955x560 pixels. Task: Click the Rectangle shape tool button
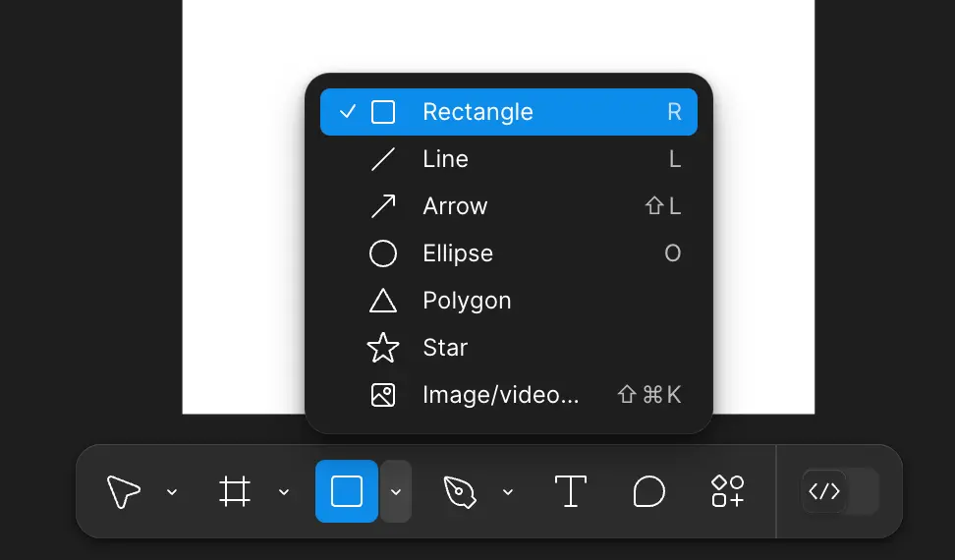pos(346,491)
